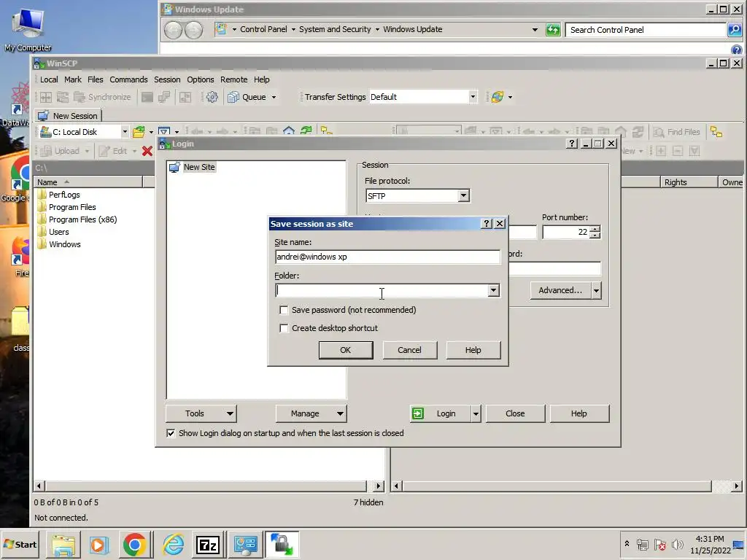
Task: Open WinSCP Preferences gear icon
Action: point(212,97)
